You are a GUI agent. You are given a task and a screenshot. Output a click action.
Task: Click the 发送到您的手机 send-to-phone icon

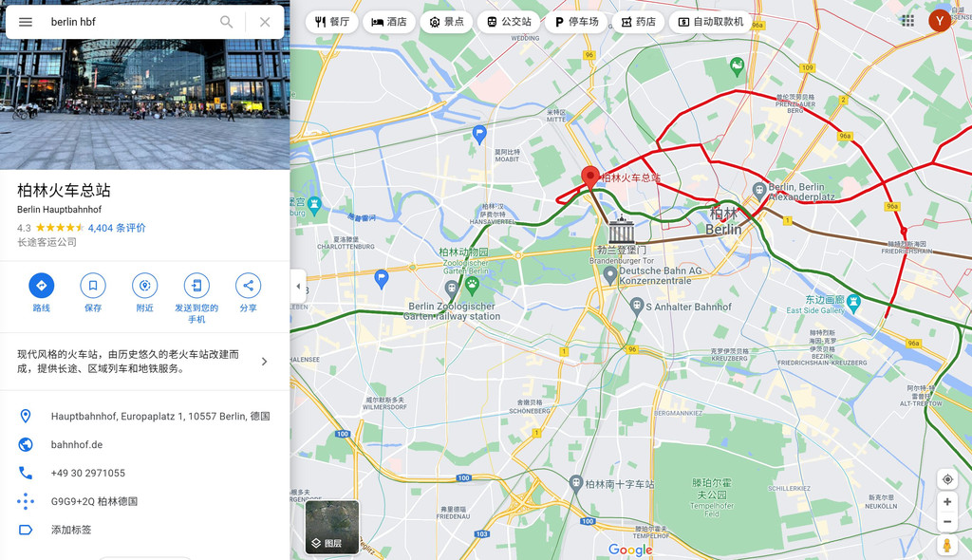click(x=196, y=286)
